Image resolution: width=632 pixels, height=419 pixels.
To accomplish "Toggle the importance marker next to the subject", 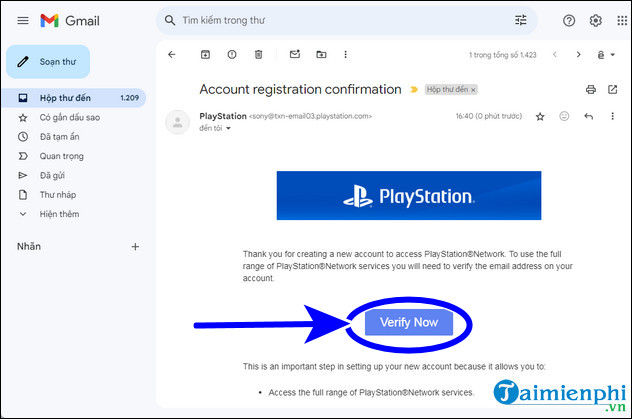I will coord(414,89).
